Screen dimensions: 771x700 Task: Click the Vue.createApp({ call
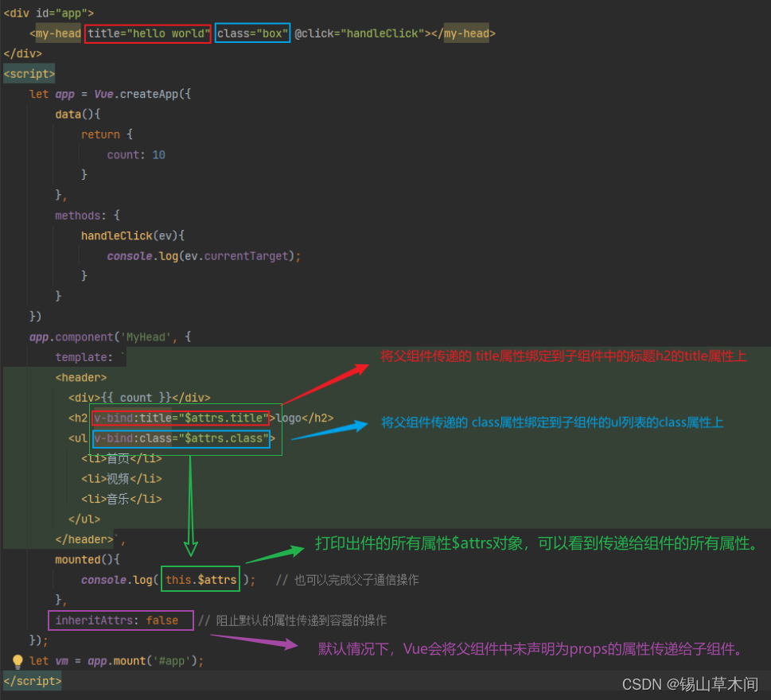(142, 94)
